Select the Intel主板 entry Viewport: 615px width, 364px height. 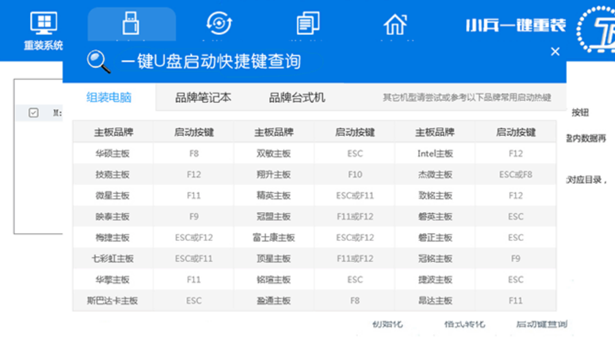point(435,153)
